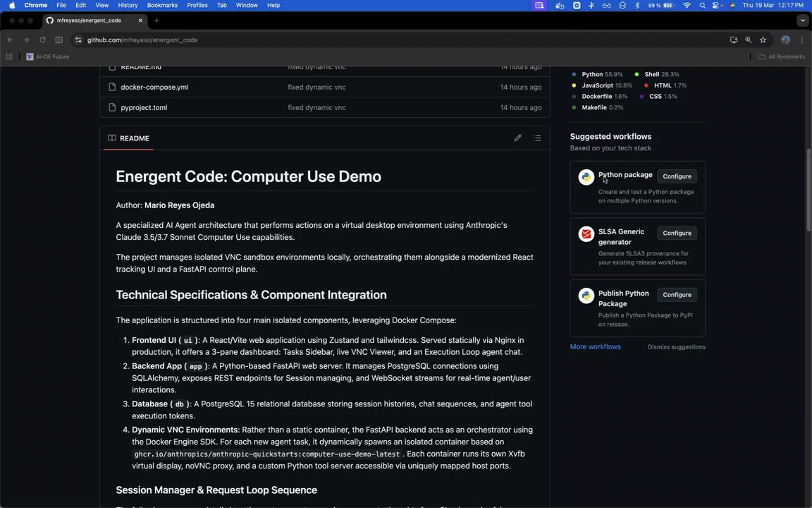Open the Window menu

(x=247, y=5)
